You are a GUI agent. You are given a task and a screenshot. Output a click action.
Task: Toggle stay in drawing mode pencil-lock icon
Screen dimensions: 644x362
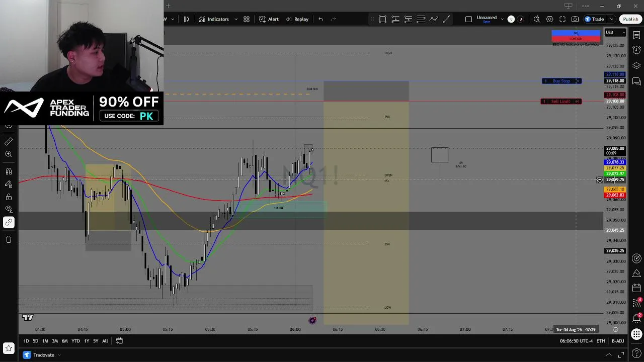pos(9,184)
